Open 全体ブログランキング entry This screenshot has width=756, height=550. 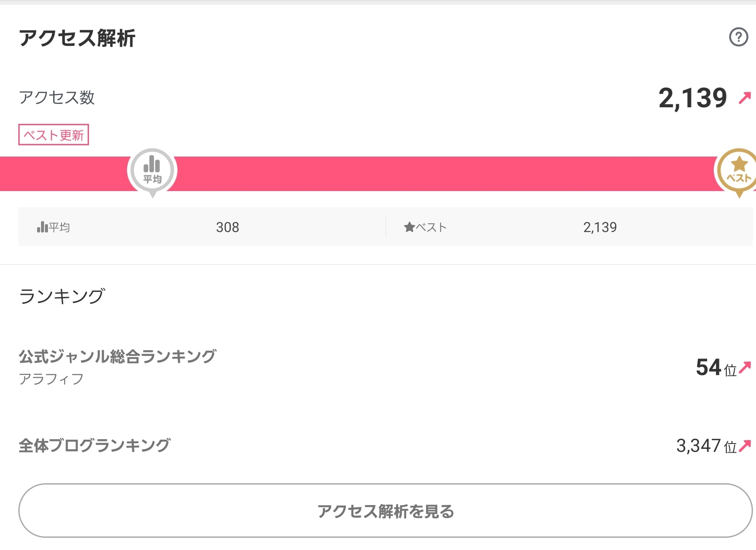click(95, 445)
